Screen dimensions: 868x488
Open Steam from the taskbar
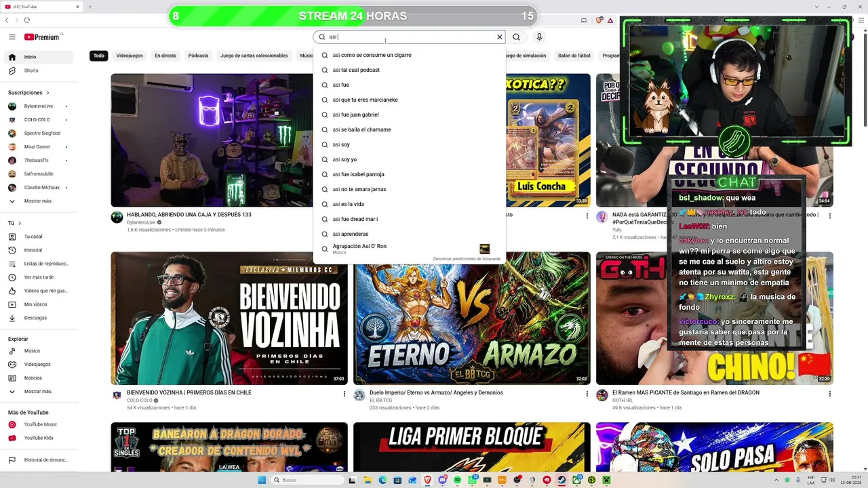561,480
